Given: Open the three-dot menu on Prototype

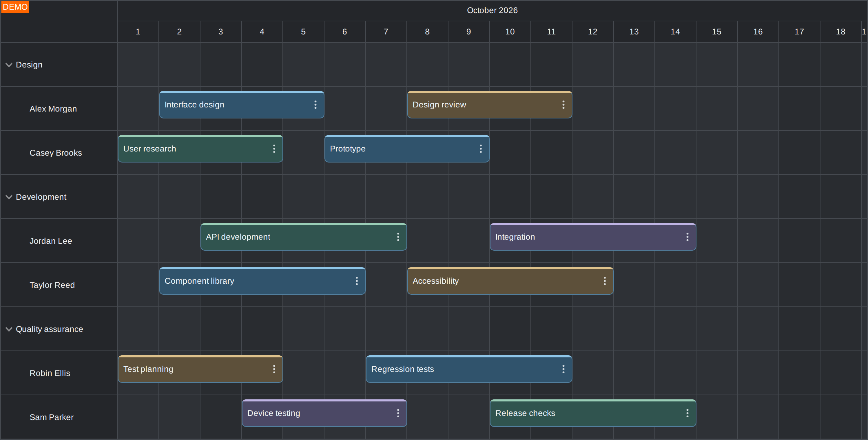Looking at the screenshot, I should 480,149.
